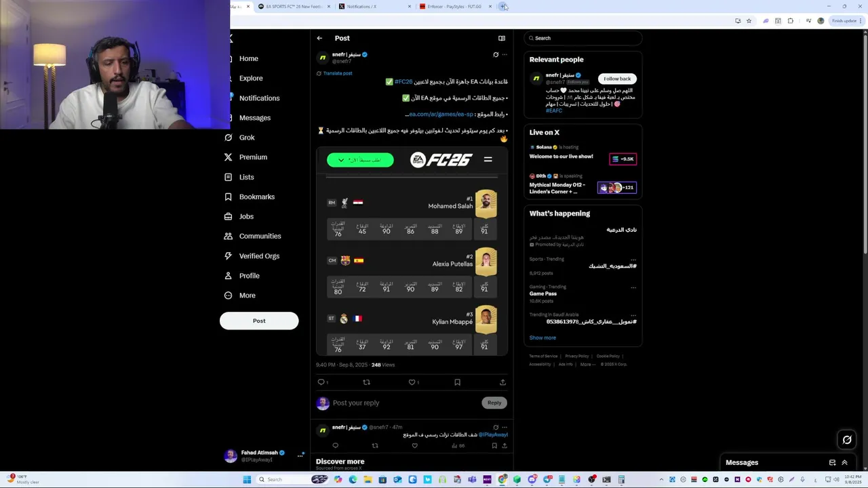Click bookmark star in address bar
This screenshot has height=488, width=868.
point(749,21)
